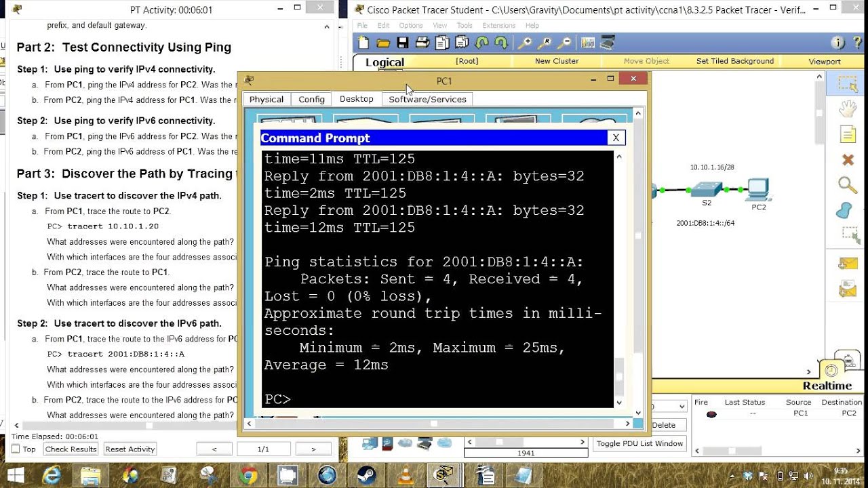The width and height of the screenshot is (868, 488).
Task: Close the Command Prompt with X
Action: coord(616,138)
